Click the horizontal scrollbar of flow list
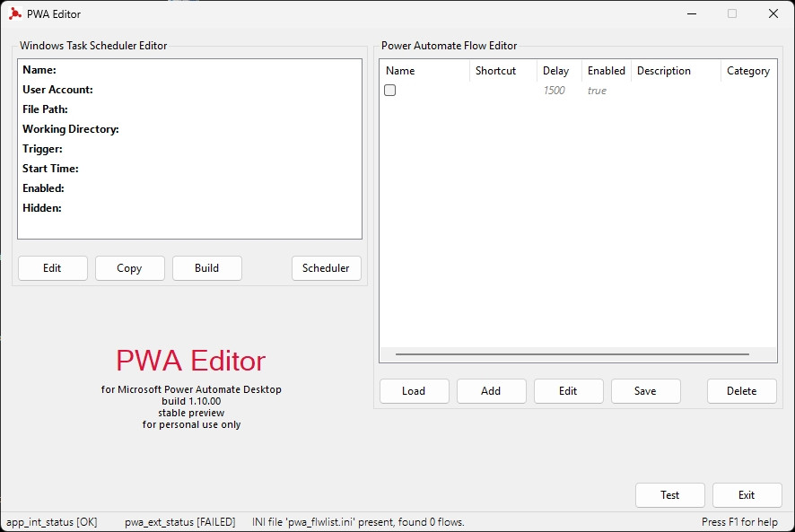The height and width of the screenshot is (532, 795). click(572, 354)
